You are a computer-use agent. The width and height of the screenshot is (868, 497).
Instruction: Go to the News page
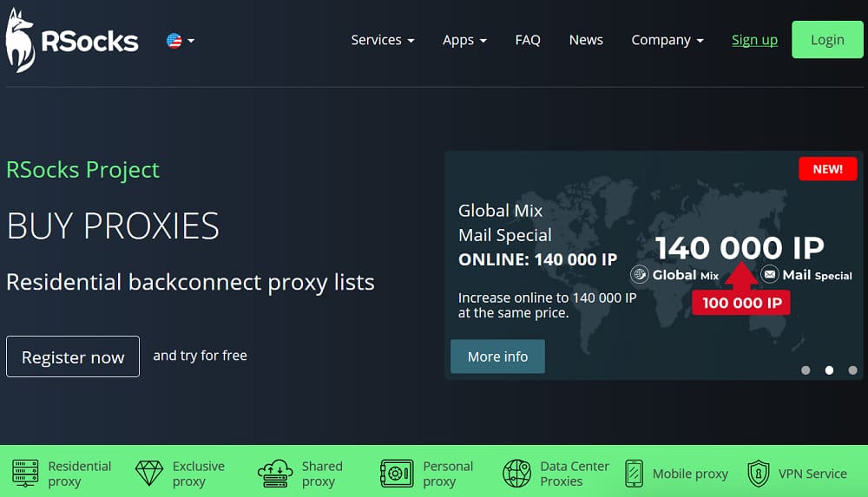(586, 40)
